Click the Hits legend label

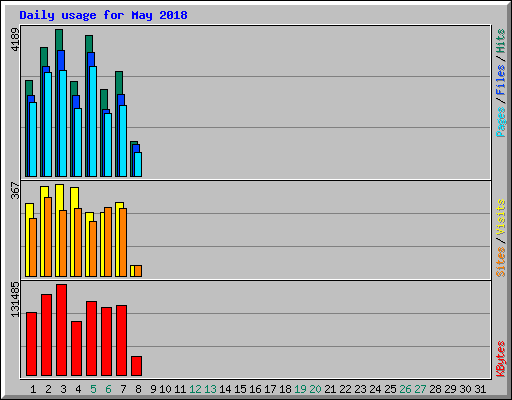501,41
